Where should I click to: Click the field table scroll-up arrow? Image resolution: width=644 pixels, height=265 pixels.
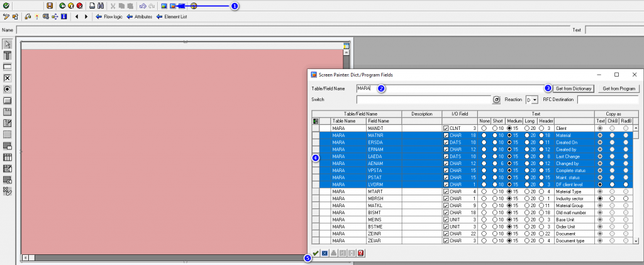636,128
